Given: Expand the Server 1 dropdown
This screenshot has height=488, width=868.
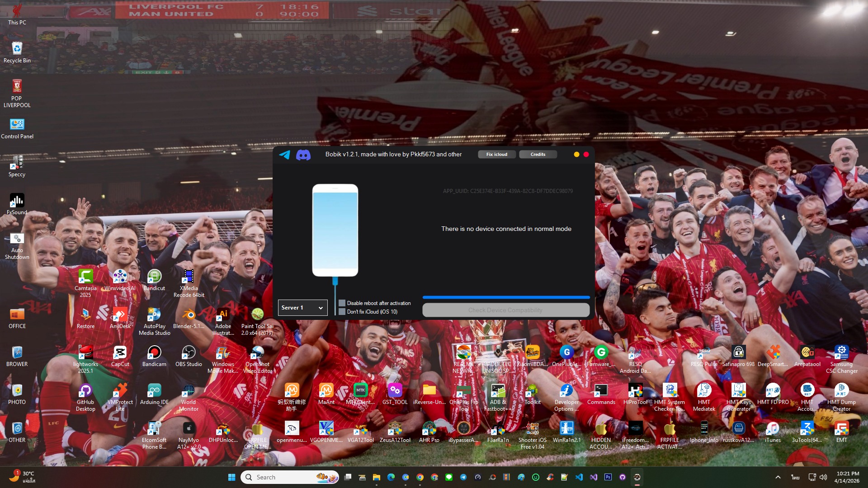Looking at the screenshot, I should click(302, 308).
